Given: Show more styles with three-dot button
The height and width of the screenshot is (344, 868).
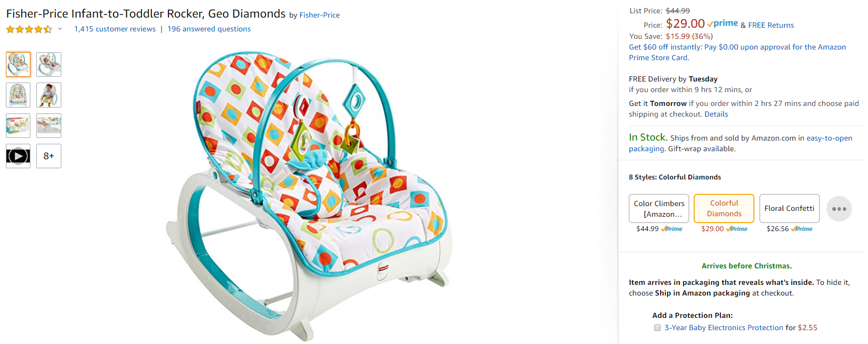Looking at the screenshot, I should pos(839,209).
